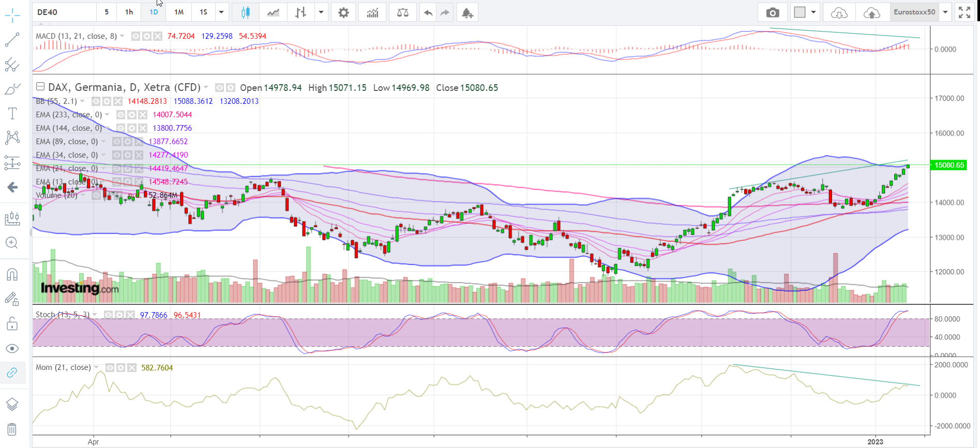Redo the chart action
Screen dimensions: 980x448
pos(445,12)
